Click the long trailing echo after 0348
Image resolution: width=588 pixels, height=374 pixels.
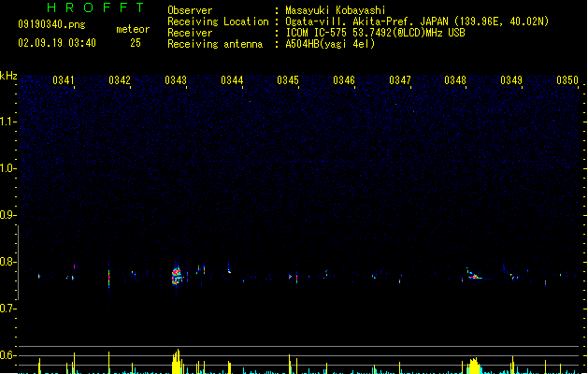point(475,275)
